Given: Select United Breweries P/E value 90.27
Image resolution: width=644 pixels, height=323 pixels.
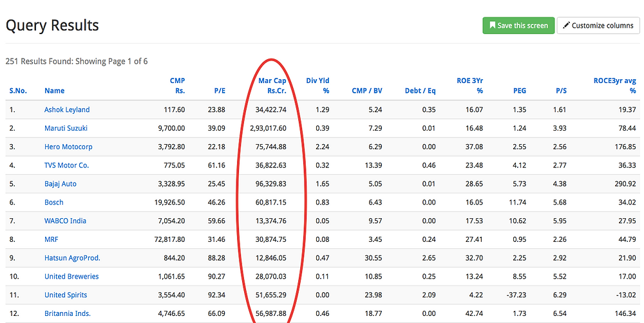Looking at the screenshot, I should click(216, 277).
